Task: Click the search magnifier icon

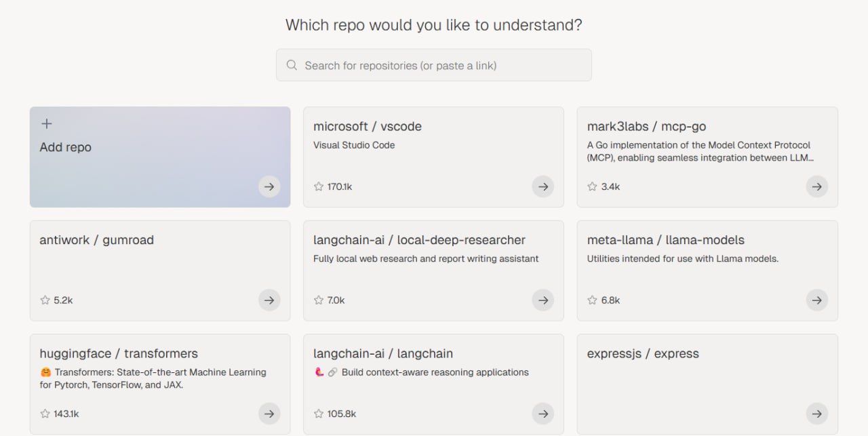Action: [292, 65]
